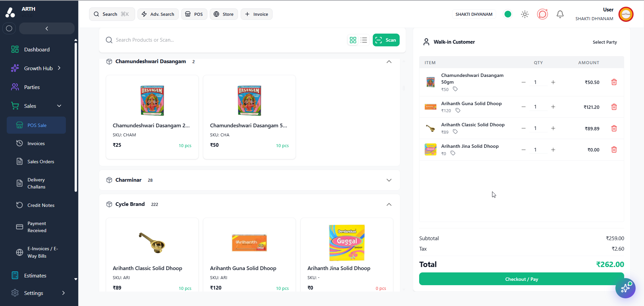
Task: Open Payment Received page
Action: [x=36, y=227]
